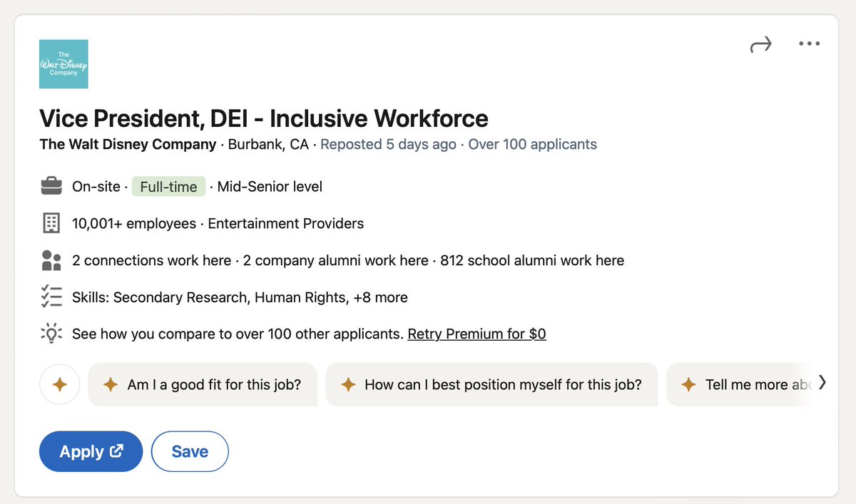Click the briefcase job type icon
Image resolution: width=856 pixels, height=504 pixels.
[51, 187]
